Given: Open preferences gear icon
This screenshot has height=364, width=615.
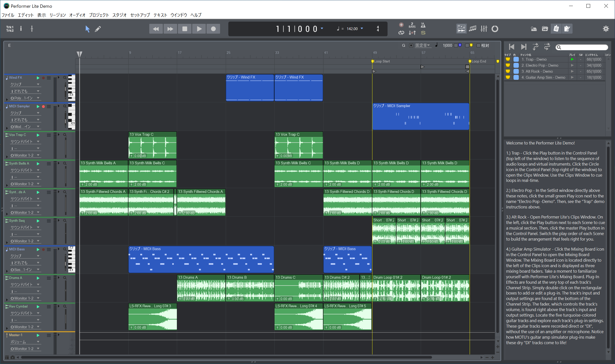Looking at the screenshot, I should tap(606, 29).
